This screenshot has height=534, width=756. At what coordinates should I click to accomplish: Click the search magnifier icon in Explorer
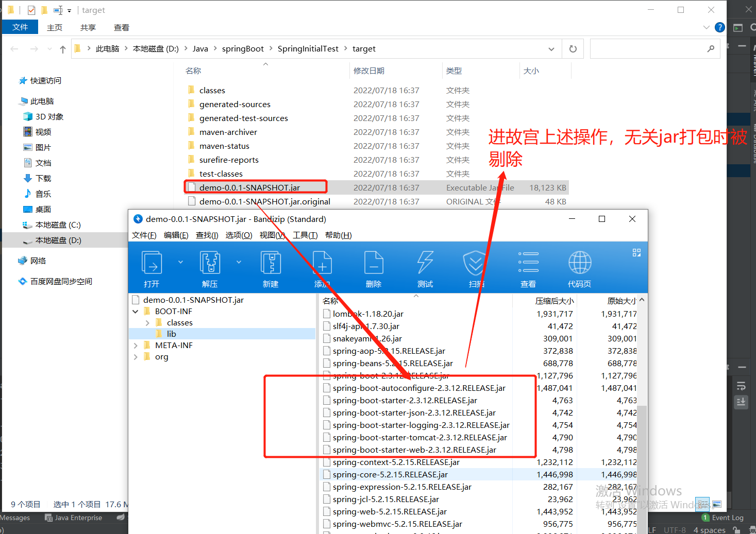[x=711, y=49]
